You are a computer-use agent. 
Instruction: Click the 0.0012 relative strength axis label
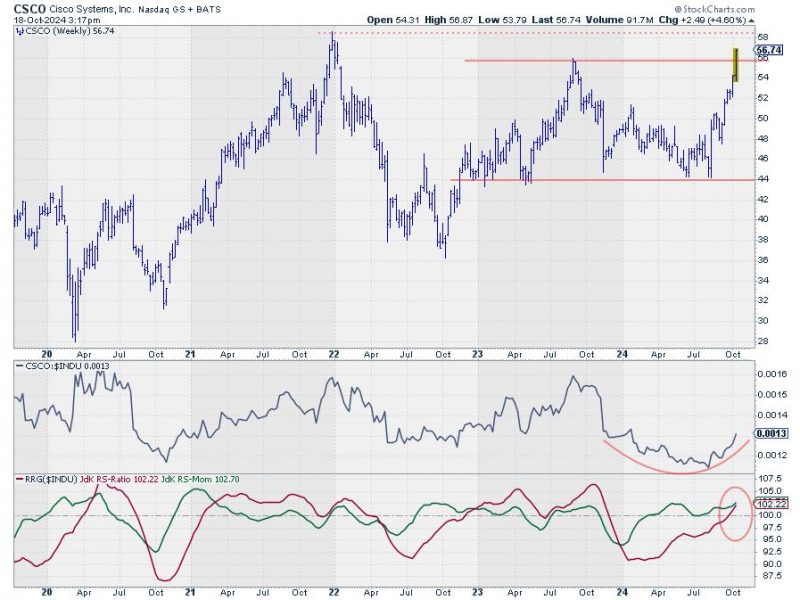click(x=771, y=455)
